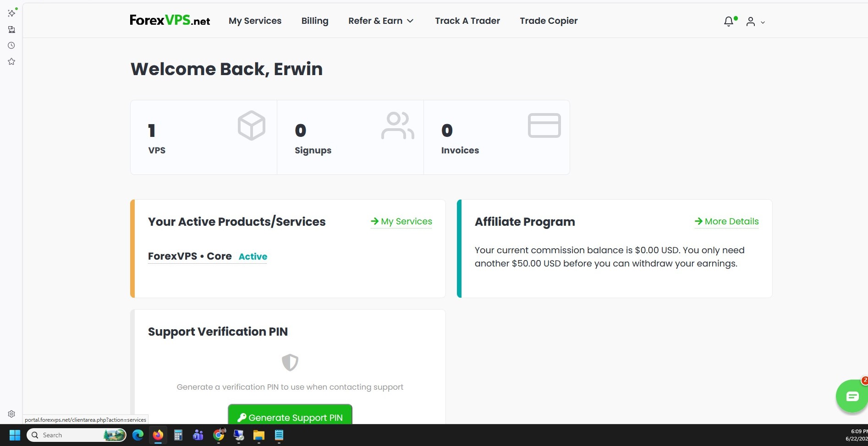Open the sidebar history clock icon
The height and width of the screenshot is (446, 868).
pyautogui.click(x=11, y=45)
